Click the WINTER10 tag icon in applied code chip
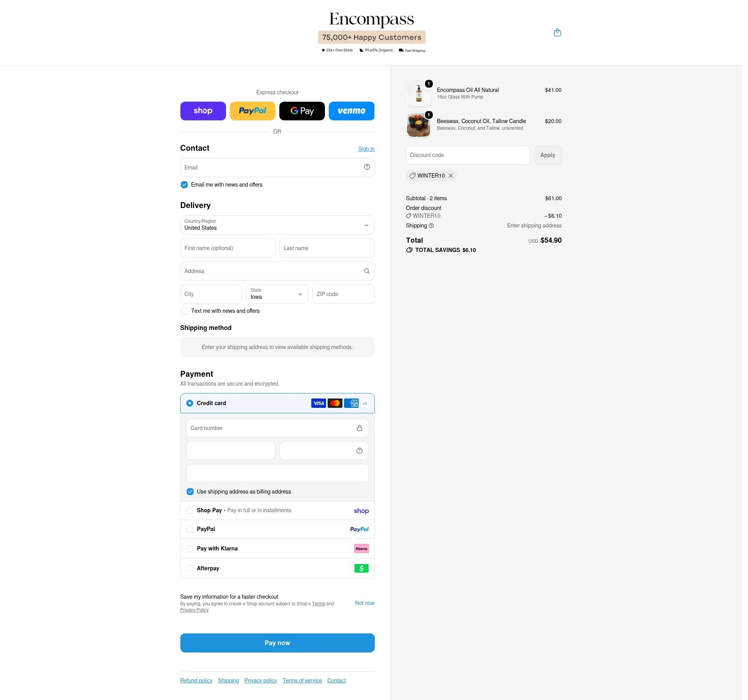The width and height of the screenshot is (748, 700). click(x=412, y=176)
